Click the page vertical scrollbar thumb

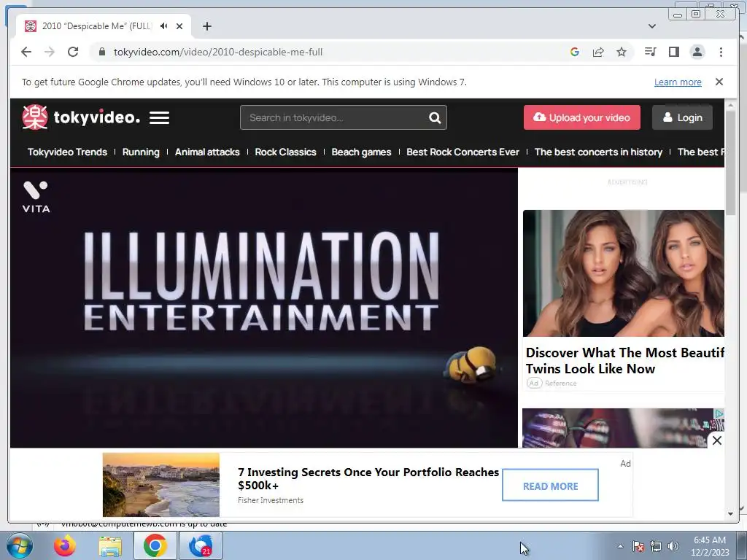tap(730, 162)
